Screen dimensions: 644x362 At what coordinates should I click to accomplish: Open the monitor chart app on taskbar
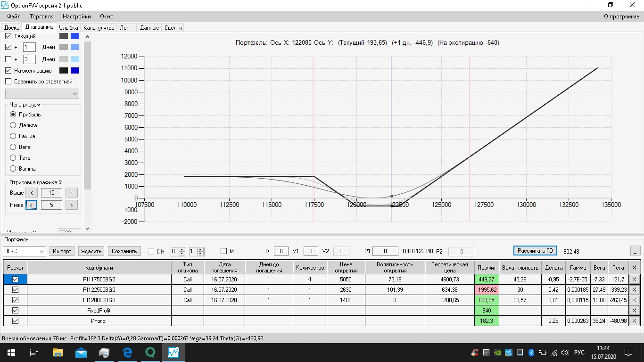tap(104, 353)
